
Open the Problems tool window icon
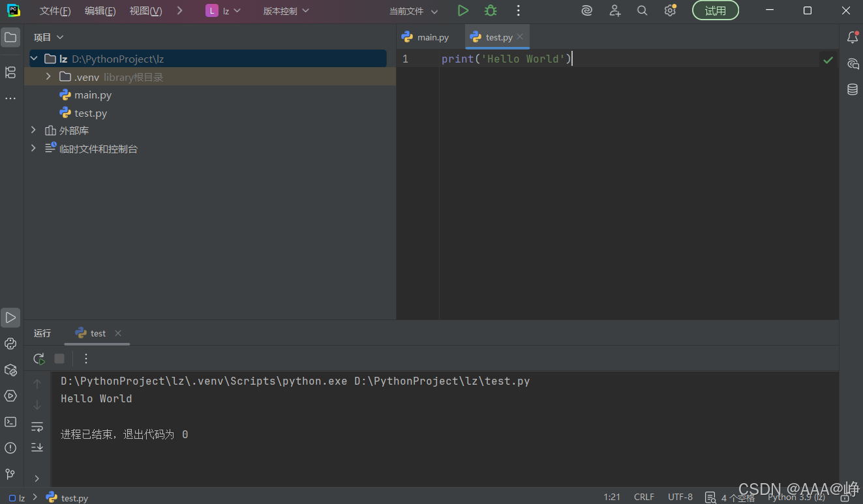(x=10, y=448)
